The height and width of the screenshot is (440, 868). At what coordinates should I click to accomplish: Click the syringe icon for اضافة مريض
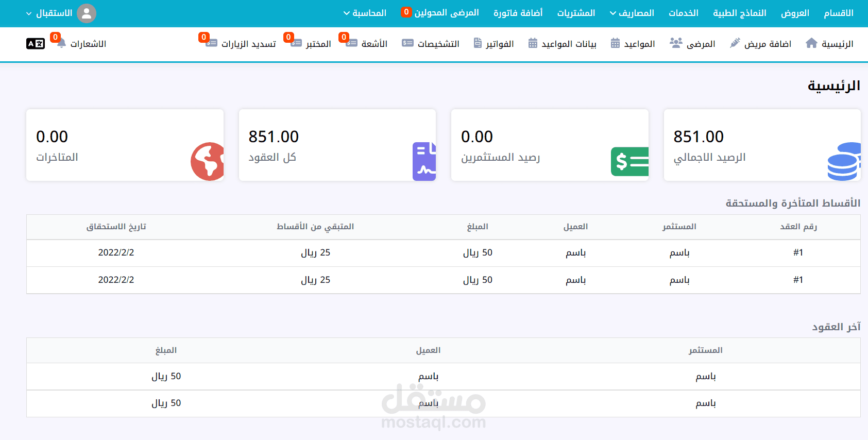pos(735,43)
